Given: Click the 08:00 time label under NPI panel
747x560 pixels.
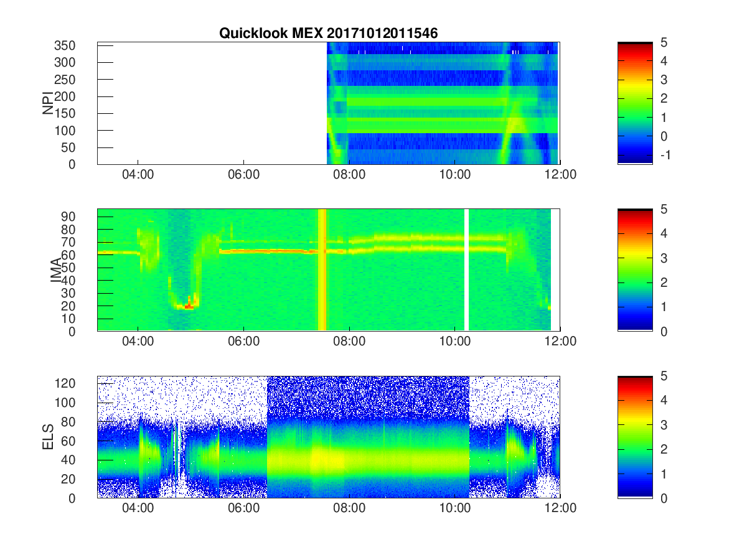Looking at the screenshot, I should click(349, 175).
